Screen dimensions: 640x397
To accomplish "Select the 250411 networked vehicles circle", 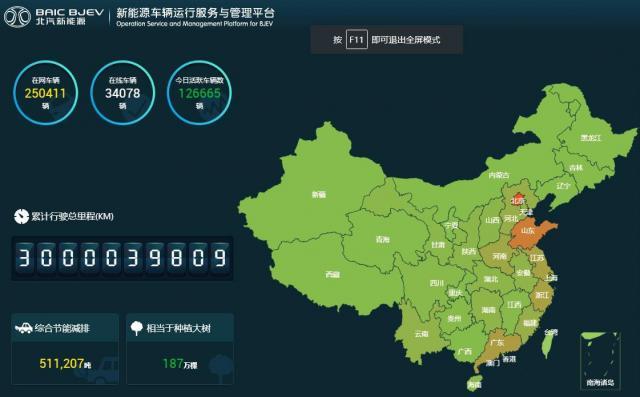I will click(x=45, y=93).
